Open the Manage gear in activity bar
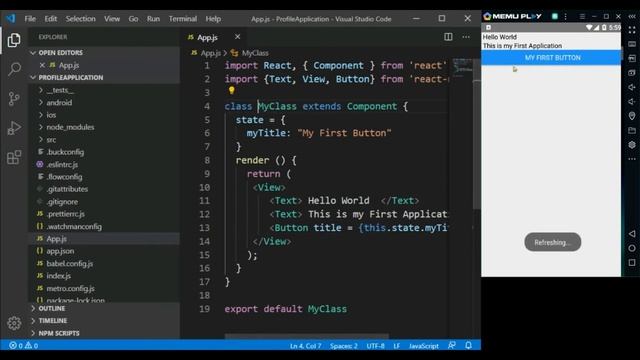The width and height of the screenshot is (640, 360). pyautogui.click(x=14, y=323)
